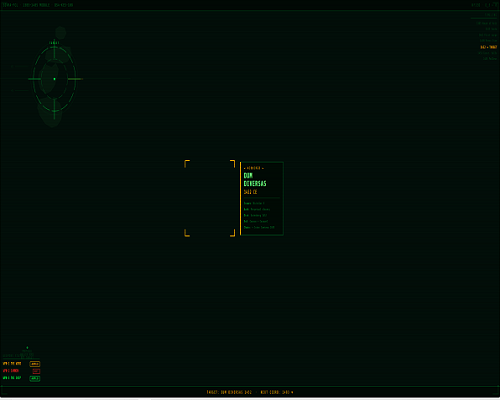Click the TARGET label above the radar reticle
Screen dimensions: 500x400
[54, 43]
